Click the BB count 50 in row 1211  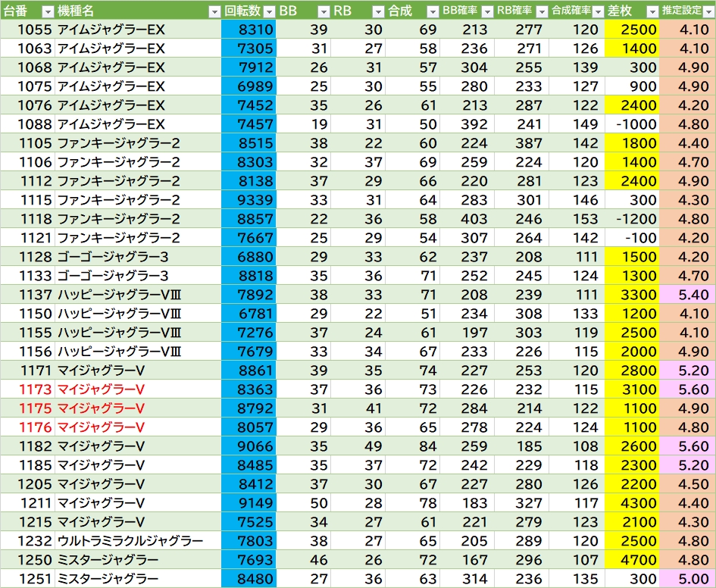(x=319, y=502)
